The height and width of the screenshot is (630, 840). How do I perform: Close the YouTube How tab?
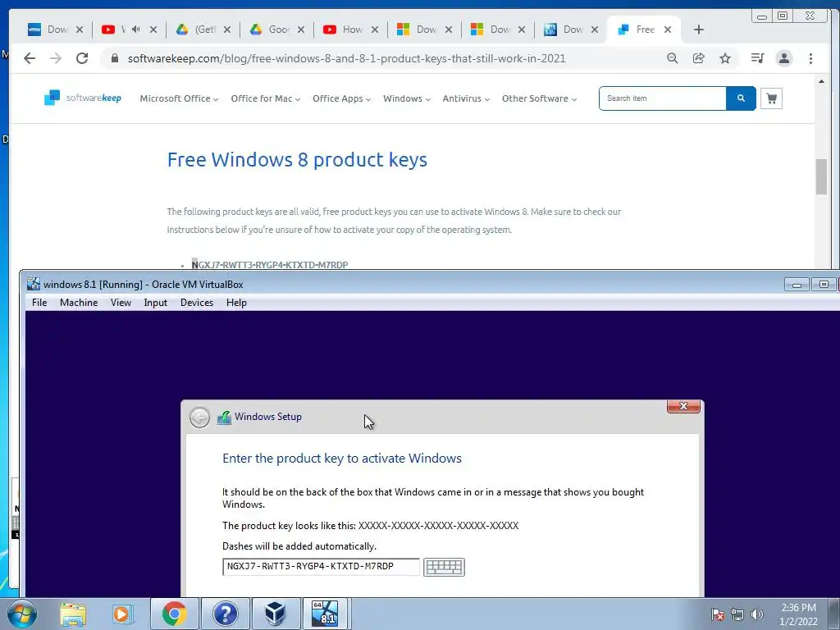(x=374, y=30)
